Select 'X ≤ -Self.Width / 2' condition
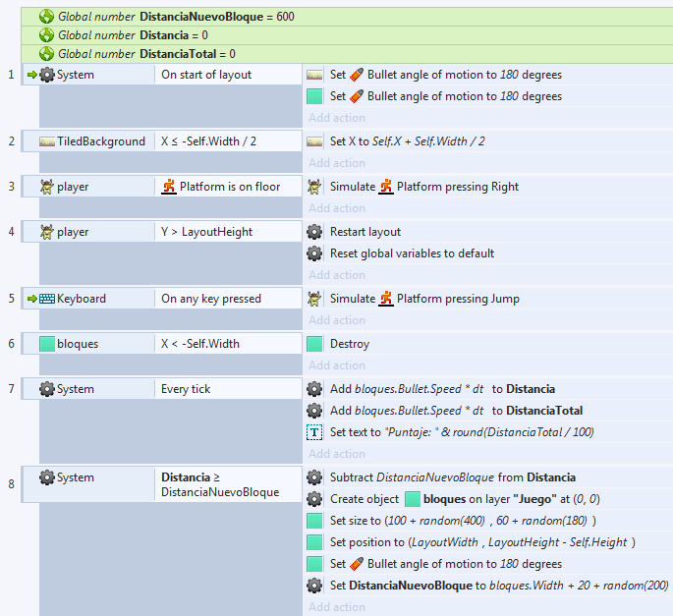 [208, 141]
